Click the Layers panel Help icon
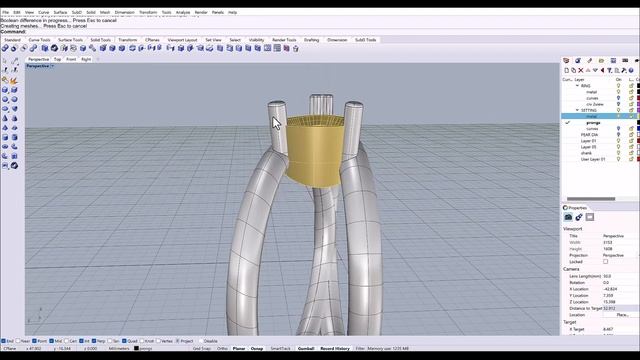Screen dimensions: 640x360 point(631,70)
